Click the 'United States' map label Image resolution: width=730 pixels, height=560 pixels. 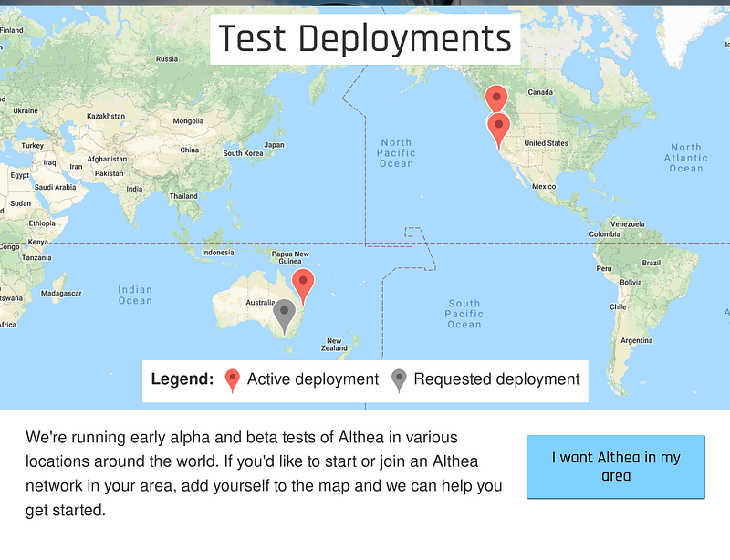tap(546, 143)
